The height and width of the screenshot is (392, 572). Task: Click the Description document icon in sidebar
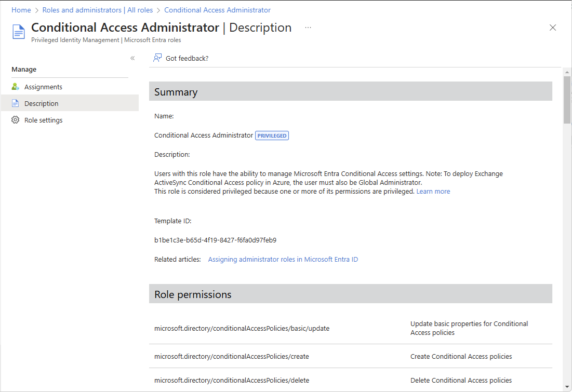[16, 103]
